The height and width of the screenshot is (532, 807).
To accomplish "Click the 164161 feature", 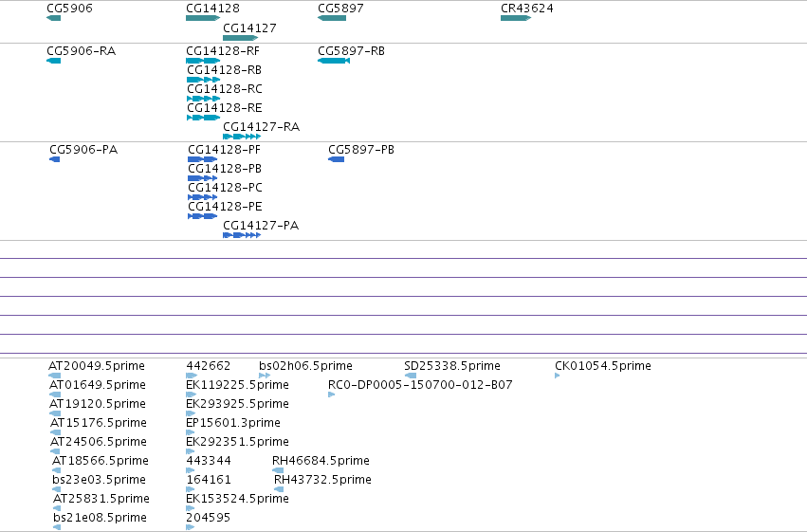I will (x=191, y=489).
